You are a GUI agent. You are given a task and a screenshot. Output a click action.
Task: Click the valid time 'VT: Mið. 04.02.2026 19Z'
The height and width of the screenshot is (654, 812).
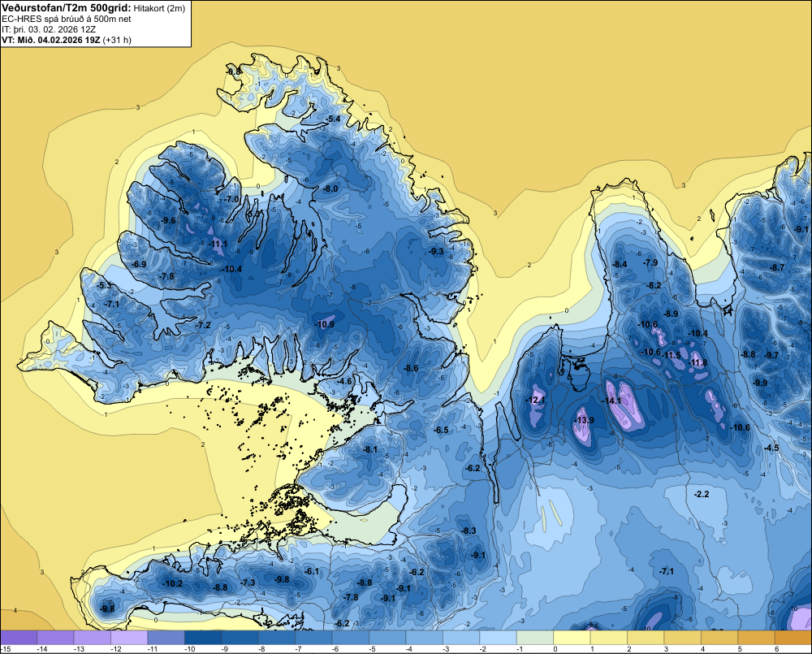pyautogui.click(x=51, y=39)
